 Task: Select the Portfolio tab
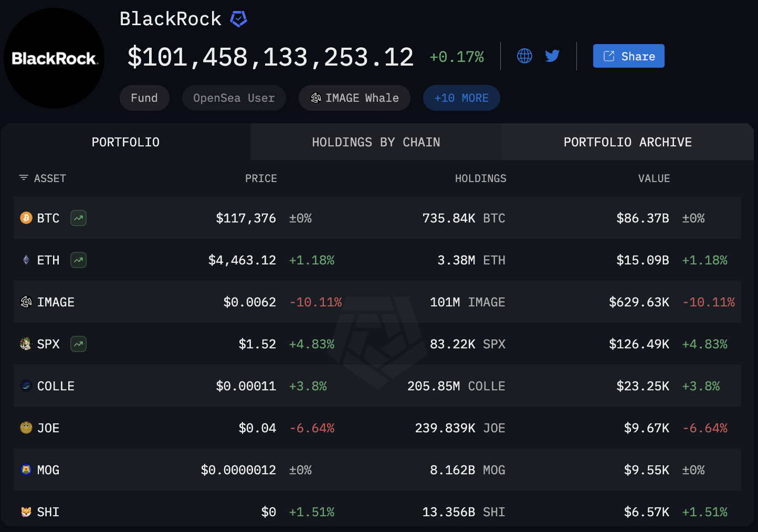click(x=125, y=142)
